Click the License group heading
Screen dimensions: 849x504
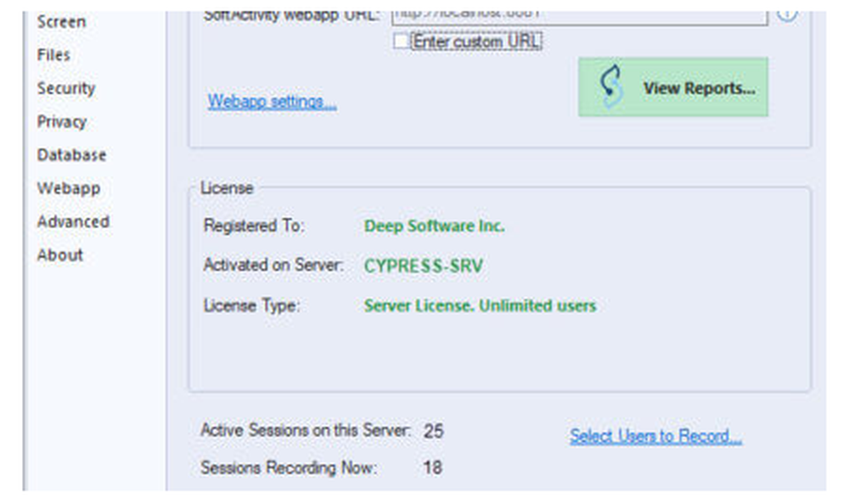(227, 188)
